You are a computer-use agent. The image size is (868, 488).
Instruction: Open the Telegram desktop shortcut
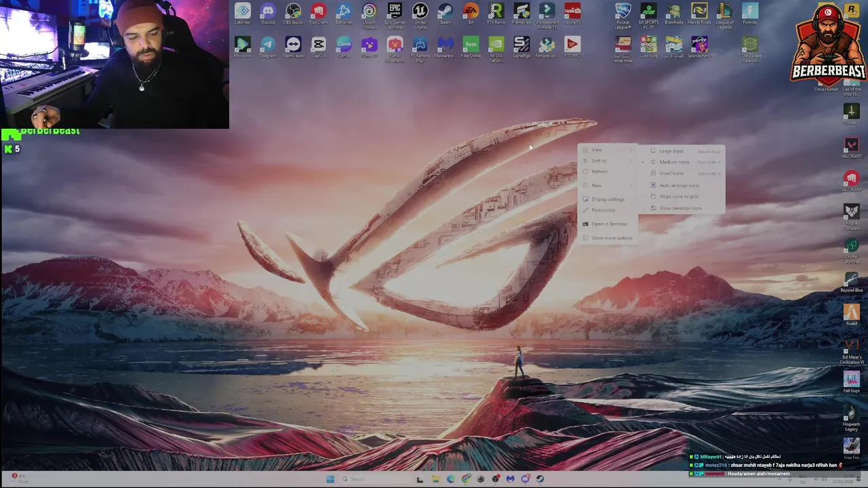268,47
